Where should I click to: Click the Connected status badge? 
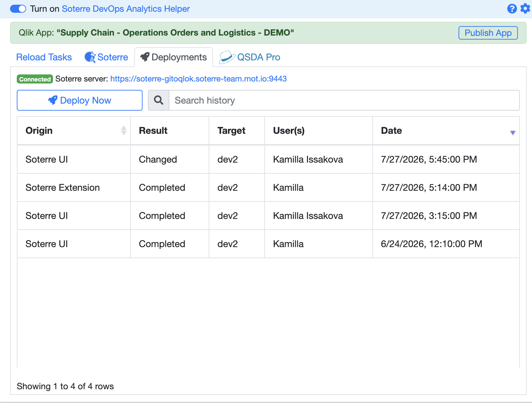pos(35,79)
